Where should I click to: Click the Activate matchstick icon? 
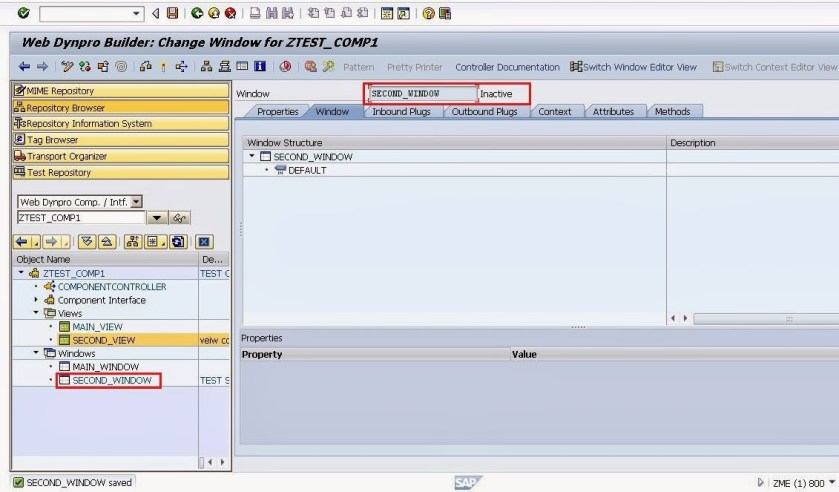point(163,66)
